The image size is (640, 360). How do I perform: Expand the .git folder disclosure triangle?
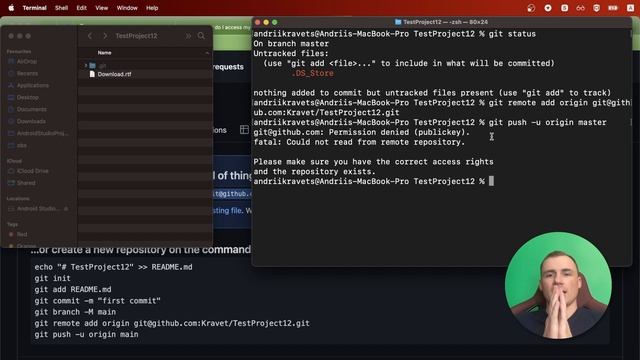[x=86, y=65]
